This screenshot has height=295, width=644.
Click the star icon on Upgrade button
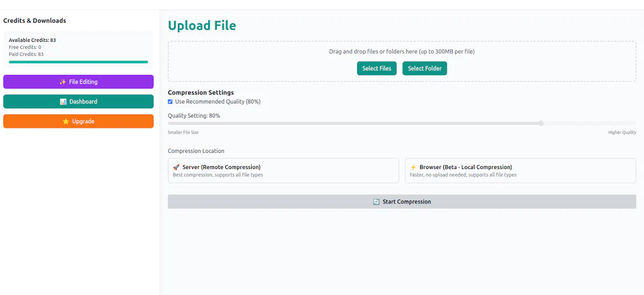click(66, 122)
